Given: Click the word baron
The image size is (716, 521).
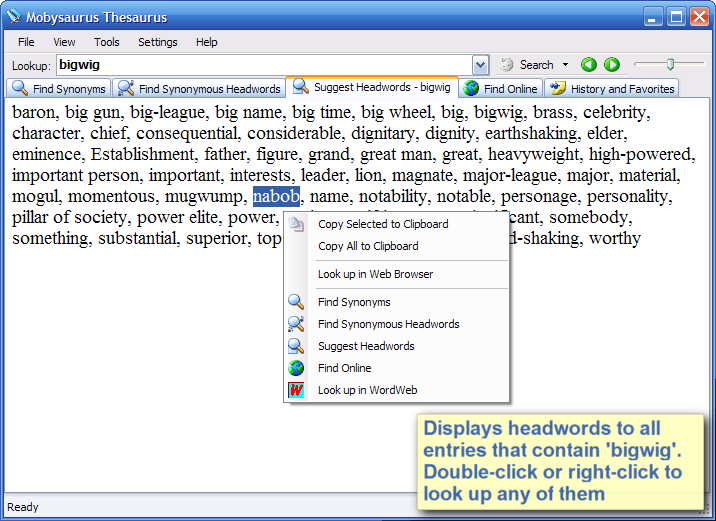Looking at the screenshot, I should (33, 112).
